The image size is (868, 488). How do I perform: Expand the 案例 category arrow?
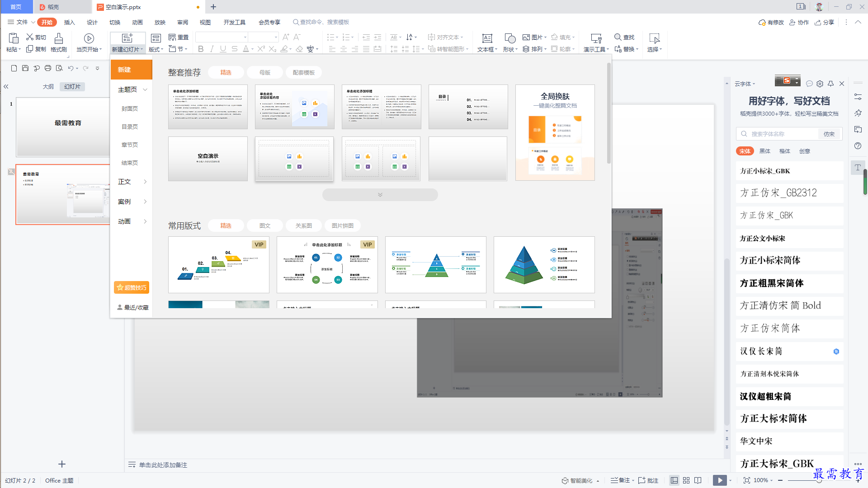(145, 202)
